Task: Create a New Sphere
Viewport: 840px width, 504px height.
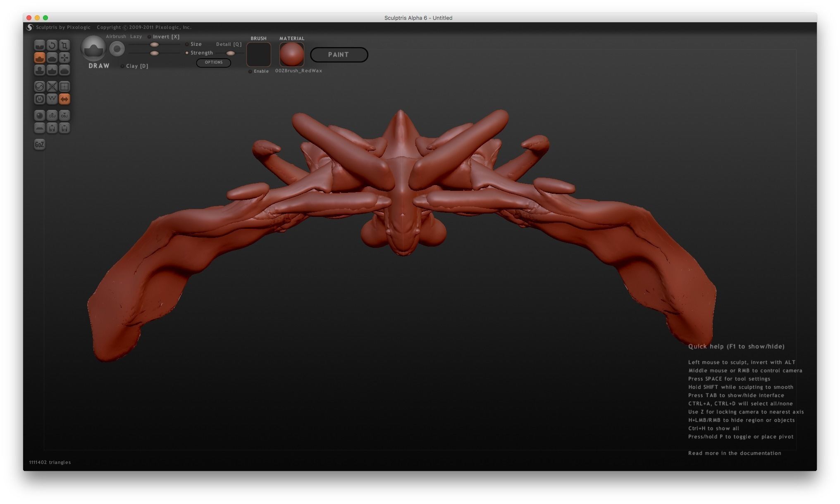Action: coord(39,115)
